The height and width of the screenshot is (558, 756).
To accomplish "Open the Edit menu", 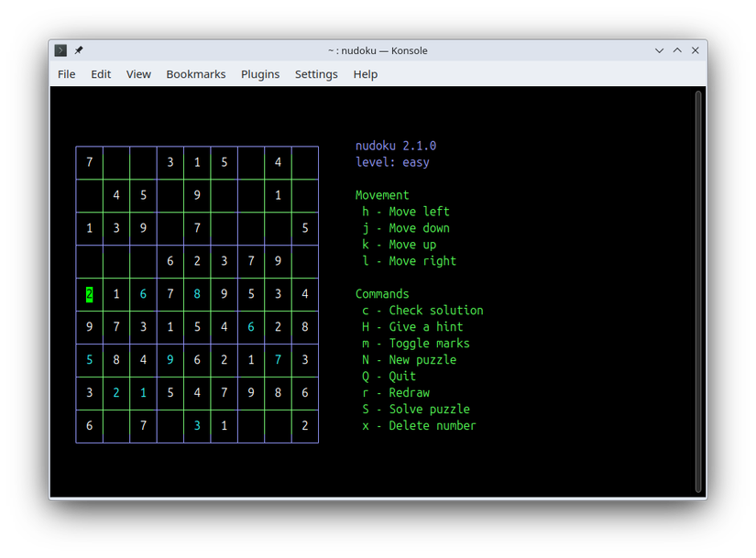I will point(101,74).
